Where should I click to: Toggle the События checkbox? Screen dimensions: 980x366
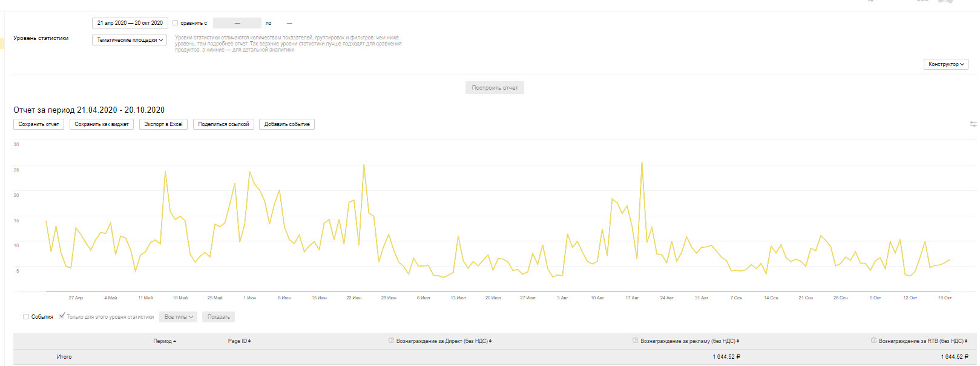coord(26,317)
